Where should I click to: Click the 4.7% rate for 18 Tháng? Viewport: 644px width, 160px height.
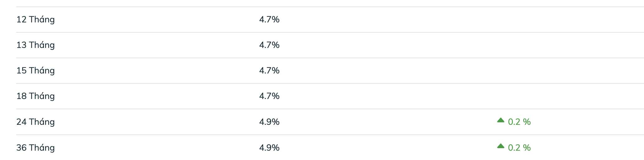point(269,96)
